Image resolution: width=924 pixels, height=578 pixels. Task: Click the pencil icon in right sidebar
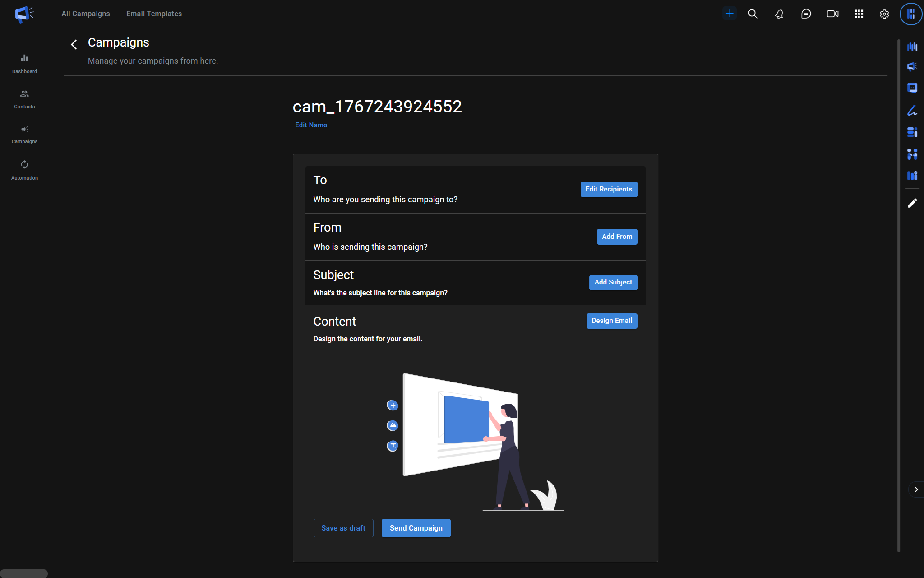coord(912,203)
